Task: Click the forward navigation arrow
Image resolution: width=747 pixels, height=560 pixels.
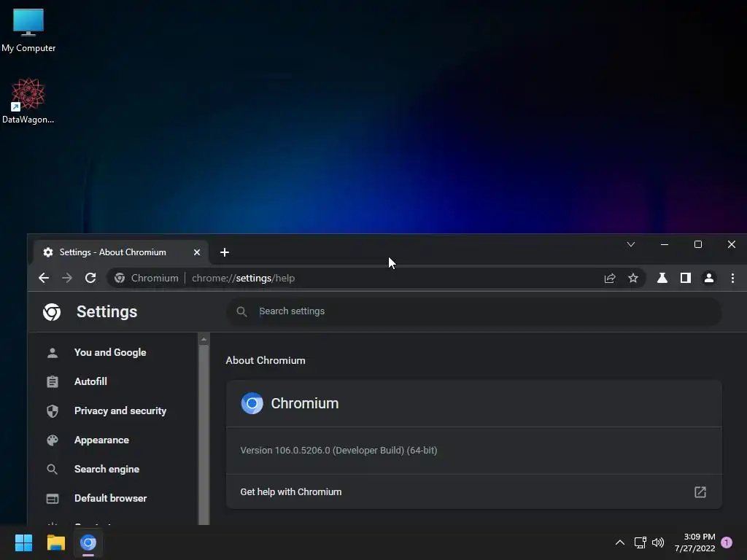Action: 67,278
